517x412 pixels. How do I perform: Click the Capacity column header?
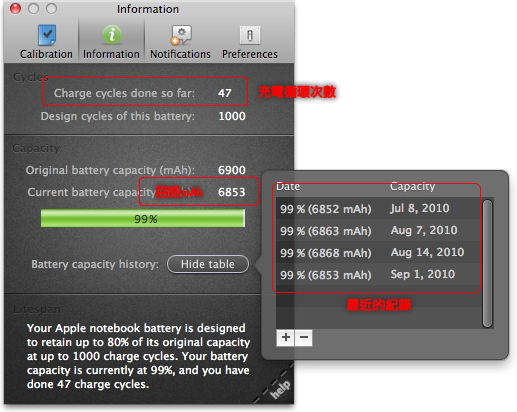click(413, 187)
